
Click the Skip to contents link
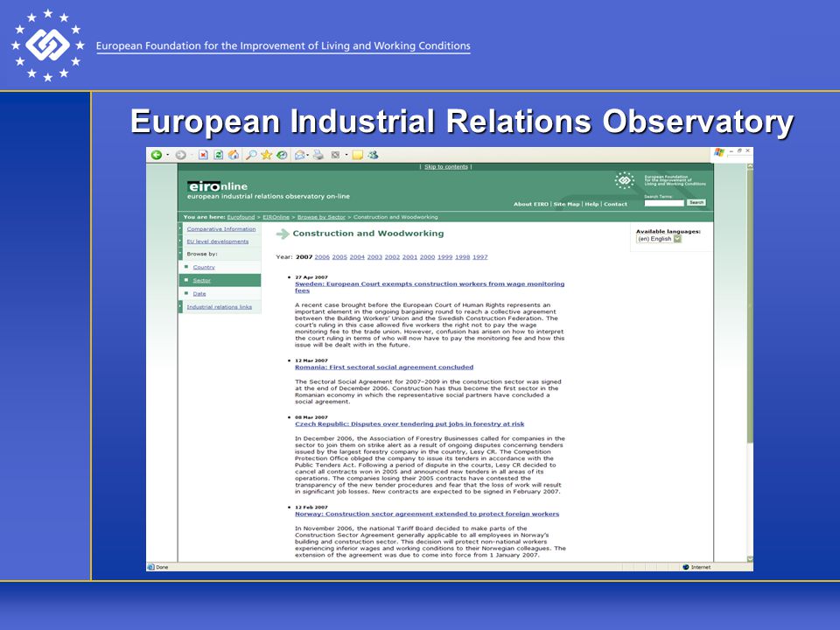click(x=446, y=166)
